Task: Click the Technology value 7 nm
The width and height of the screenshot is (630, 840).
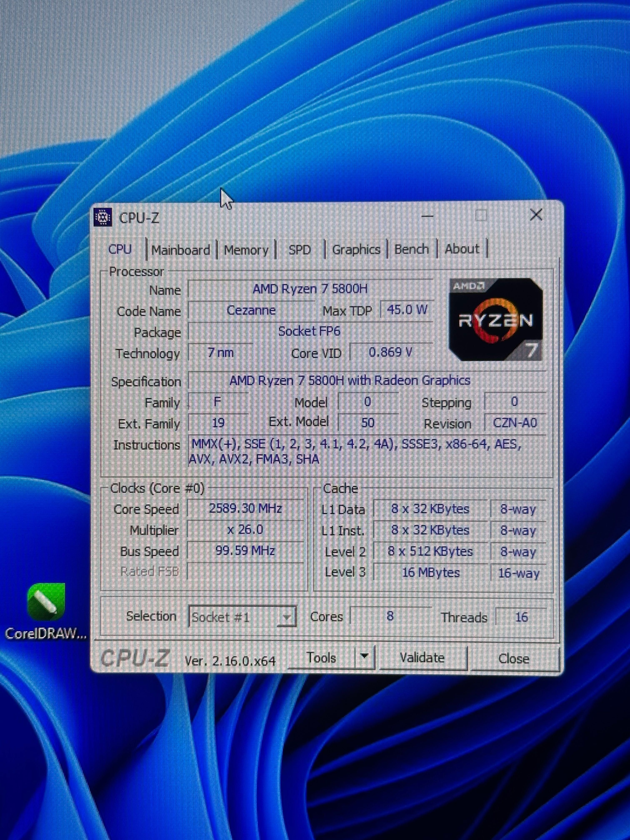Action: pos(220,352)
